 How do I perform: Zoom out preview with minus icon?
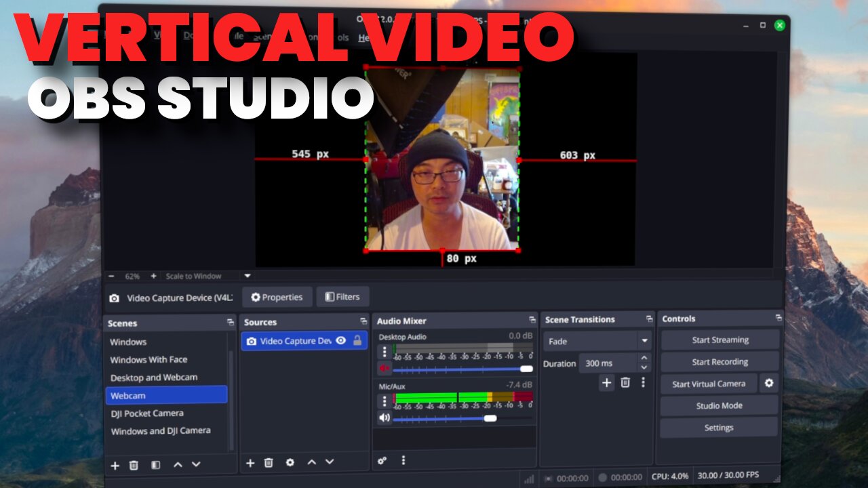pyautogui.click(x=111, y=276)
